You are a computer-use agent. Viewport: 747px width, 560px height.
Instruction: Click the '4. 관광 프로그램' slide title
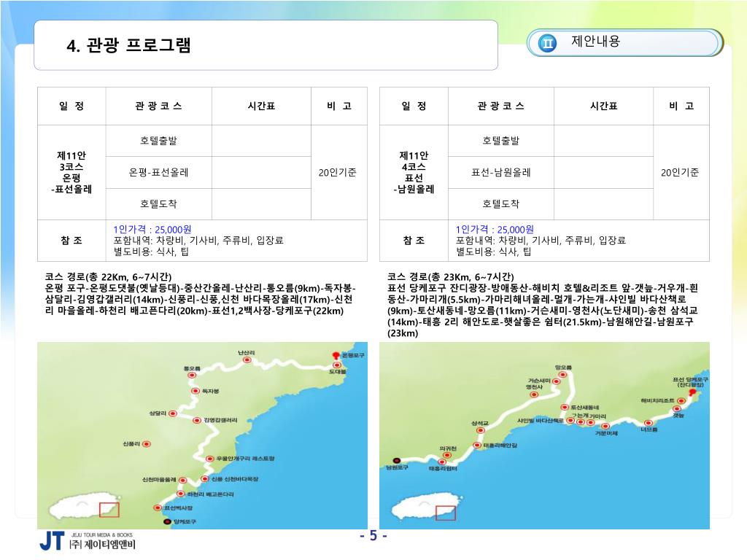click(x=128, y=45)
